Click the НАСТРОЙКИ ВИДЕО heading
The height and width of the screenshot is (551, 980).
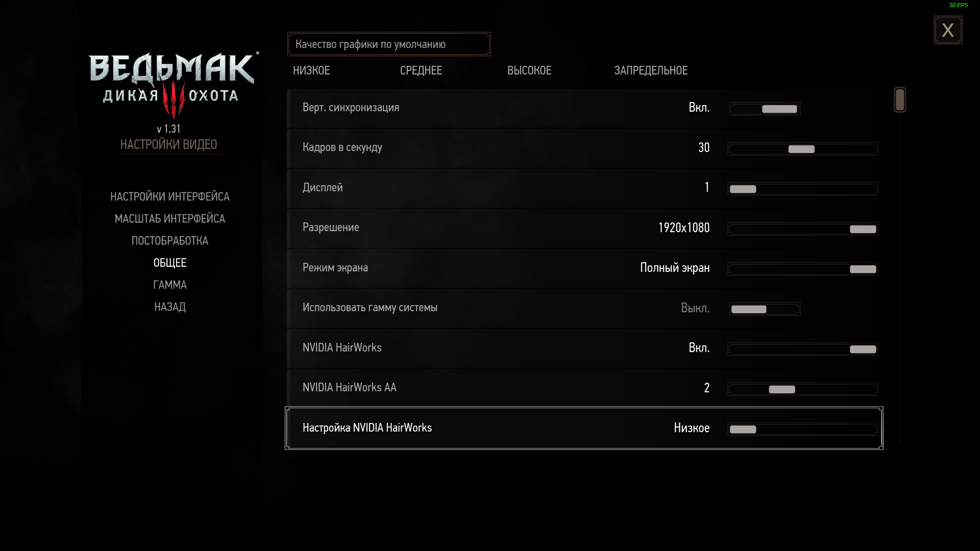(x=168, y=144)
